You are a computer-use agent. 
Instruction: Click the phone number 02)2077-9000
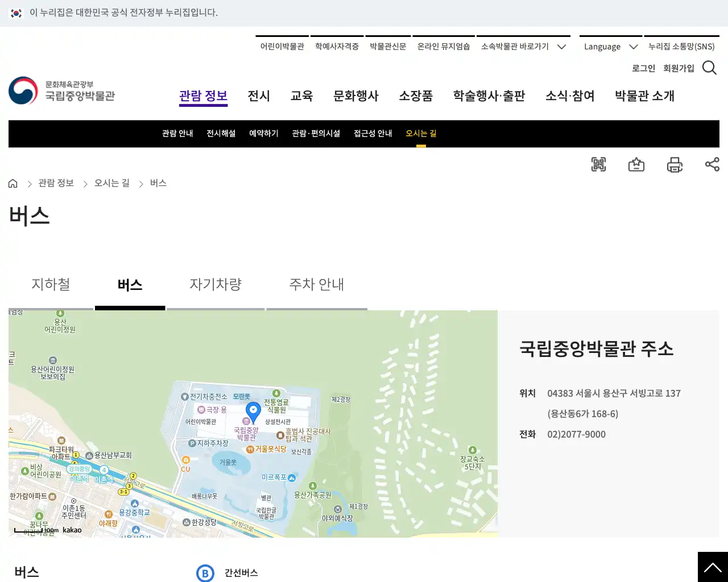[x=576, y=434]
